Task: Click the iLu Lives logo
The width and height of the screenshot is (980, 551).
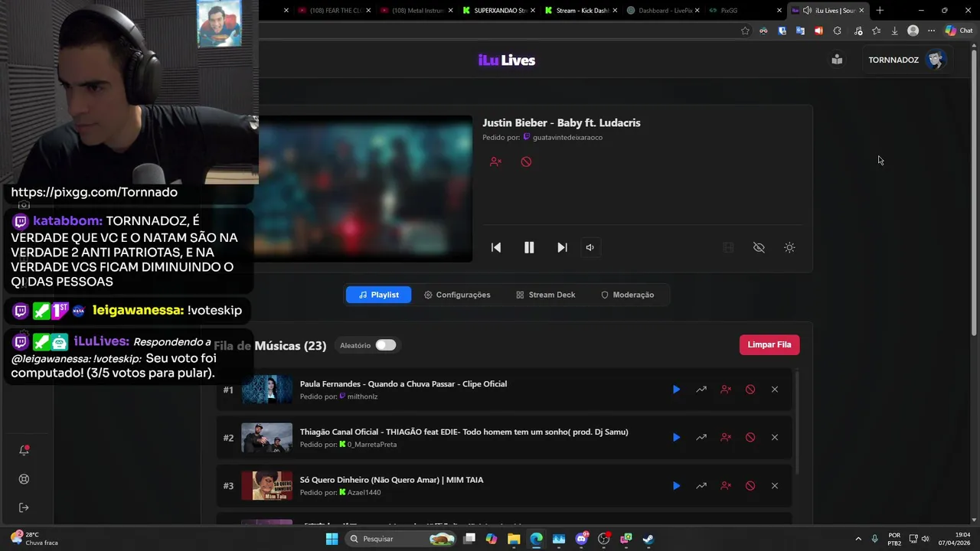Action: (x=507, y=60)
